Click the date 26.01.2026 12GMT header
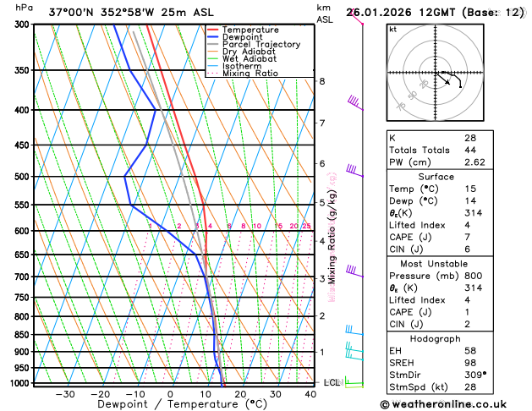532x411 pixels. tap(401, 13)
